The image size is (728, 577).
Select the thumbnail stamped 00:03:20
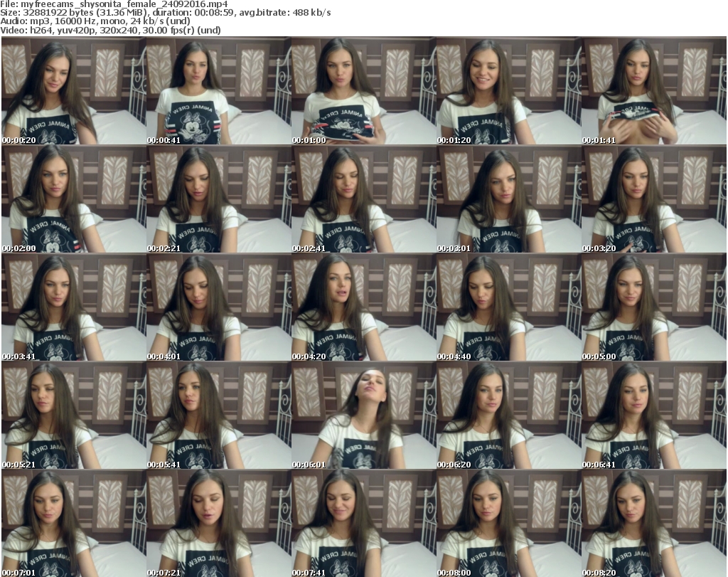click(x=654, y=198)
